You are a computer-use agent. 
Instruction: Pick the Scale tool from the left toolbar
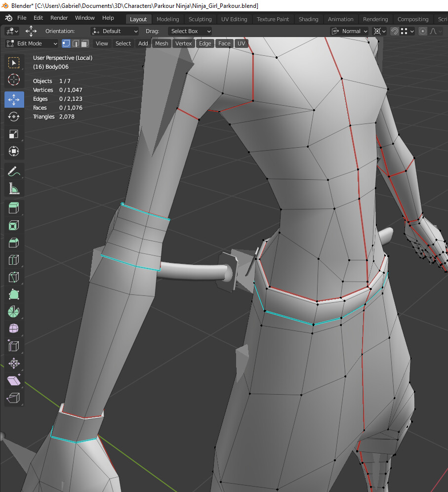[x=14, y=134]
